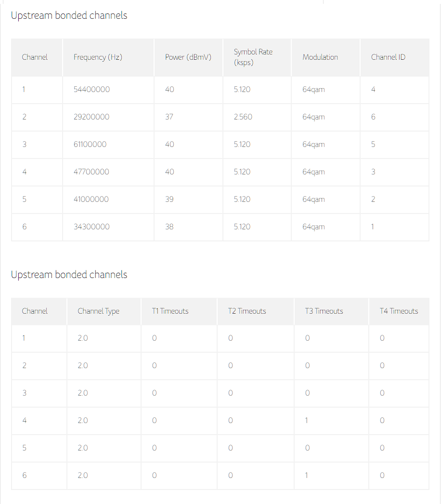Click the T4 Timeouts column header
Screen dimensions: 441x504
coord(399,311)
